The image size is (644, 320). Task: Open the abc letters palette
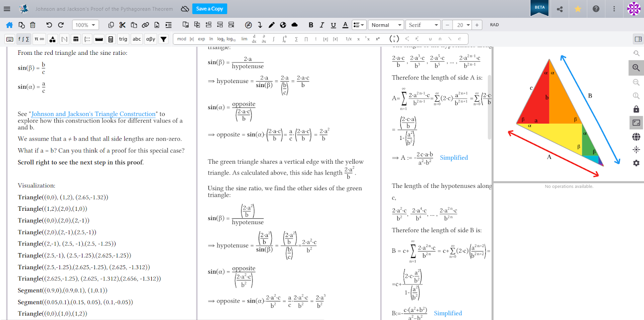click(x=137, y=39)
